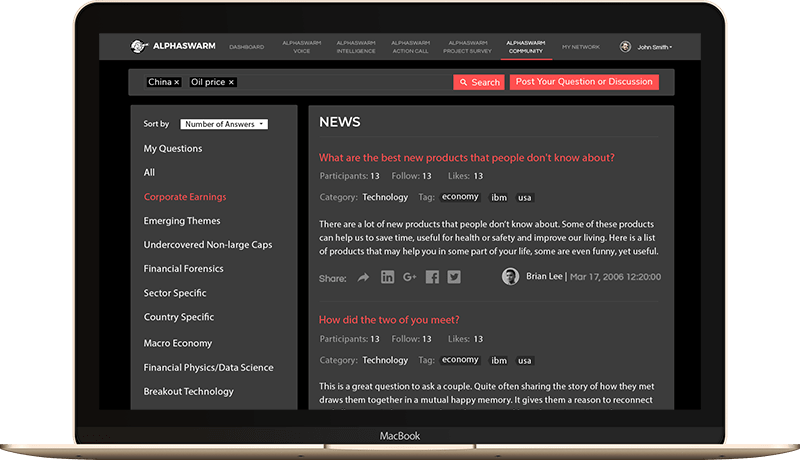Screen dimensions: 800x460
Task: Select the Corporate Earnings category
Action: coord(185,197)
